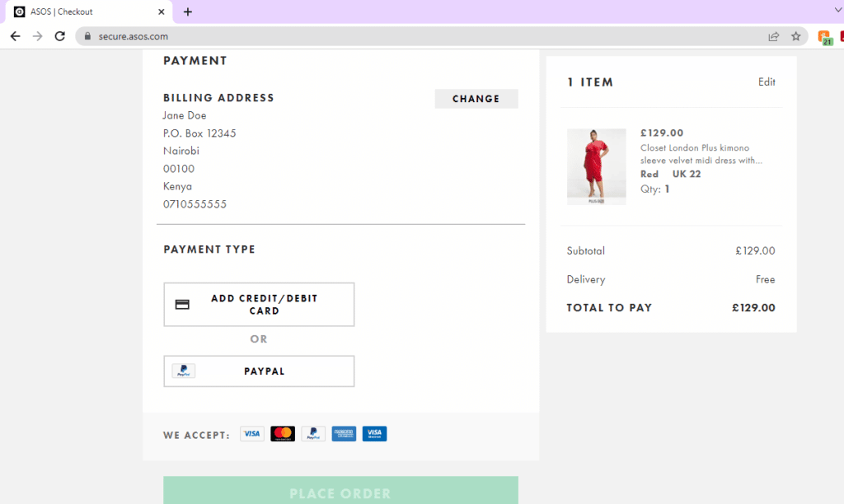The height and width of the screenshot is (504, 844).
Task: Click the address bar showing secure.asos.com
Action: (x=412, y=36)
